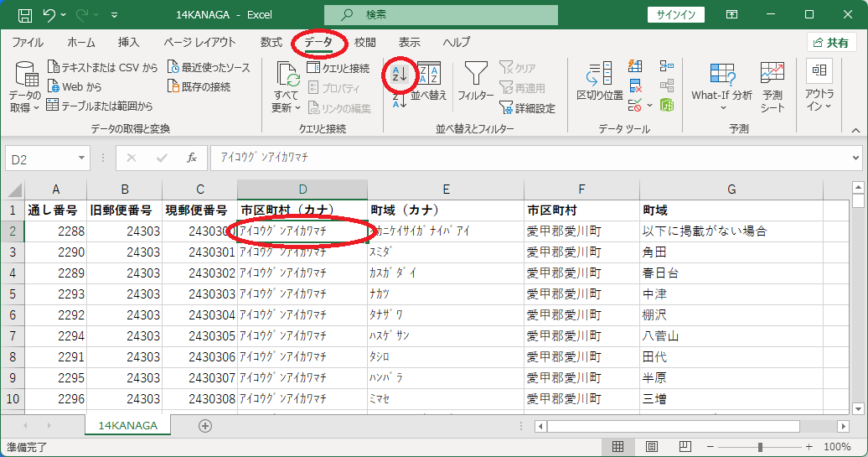
Task: Click the Select All corner triangle
Action: click(15, 190)
